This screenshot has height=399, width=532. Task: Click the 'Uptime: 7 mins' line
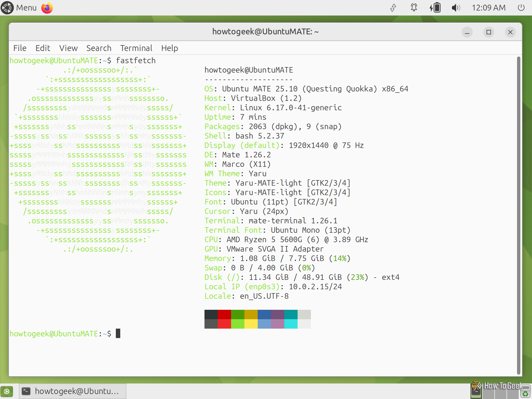(x=236, y=117)
